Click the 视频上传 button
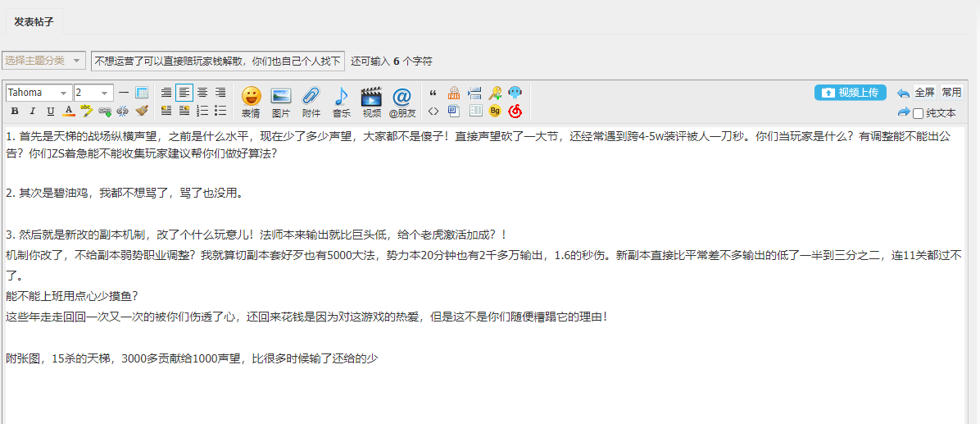Viewport: 980px width, 424px height. pyautogui.click(x=850, y=93)
